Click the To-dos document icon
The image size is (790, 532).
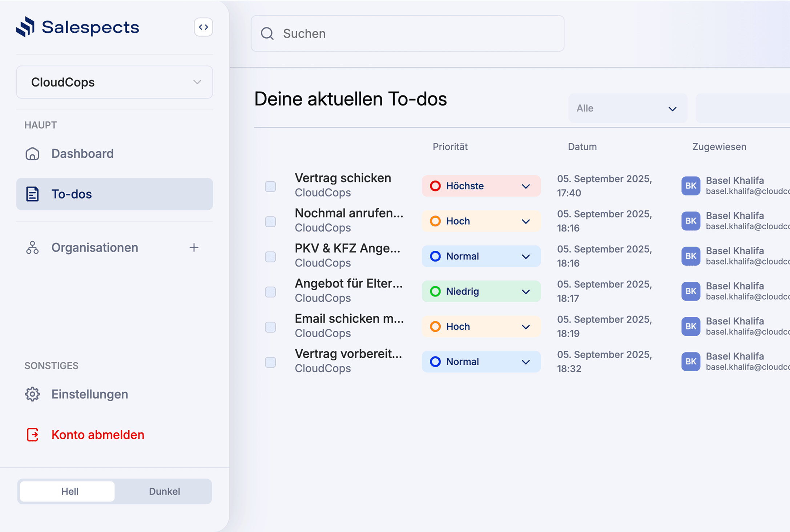point(32,194)
